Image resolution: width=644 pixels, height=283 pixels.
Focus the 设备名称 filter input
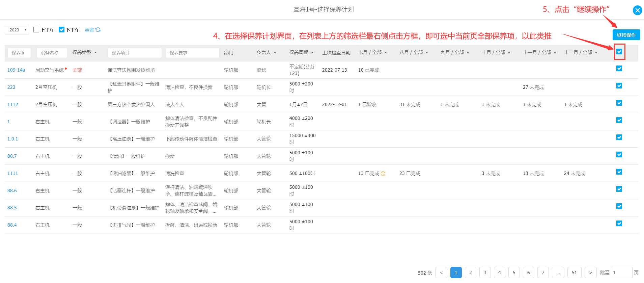click(52, 53)
